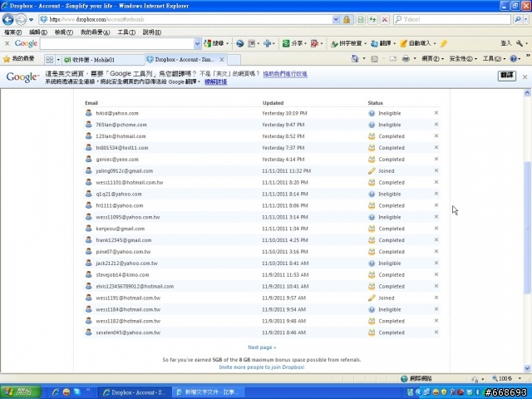Click the Google Toolbar 翻譯 translate button
The width and height of the screenshot is (532, 399).
tap(382, 43)
